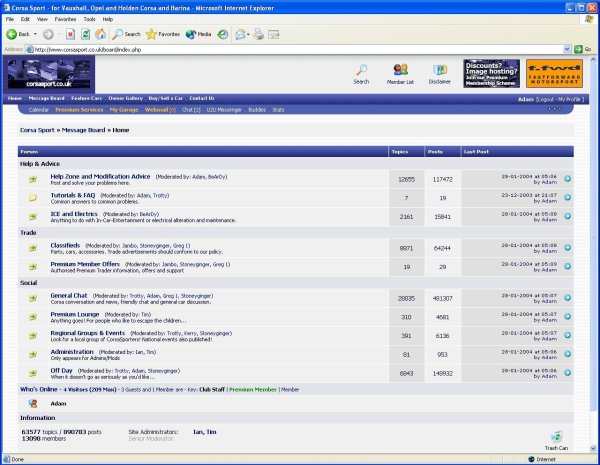Click last post arrow for Off Day row
This screenshot has width=600, height=465.
point(567,373)
